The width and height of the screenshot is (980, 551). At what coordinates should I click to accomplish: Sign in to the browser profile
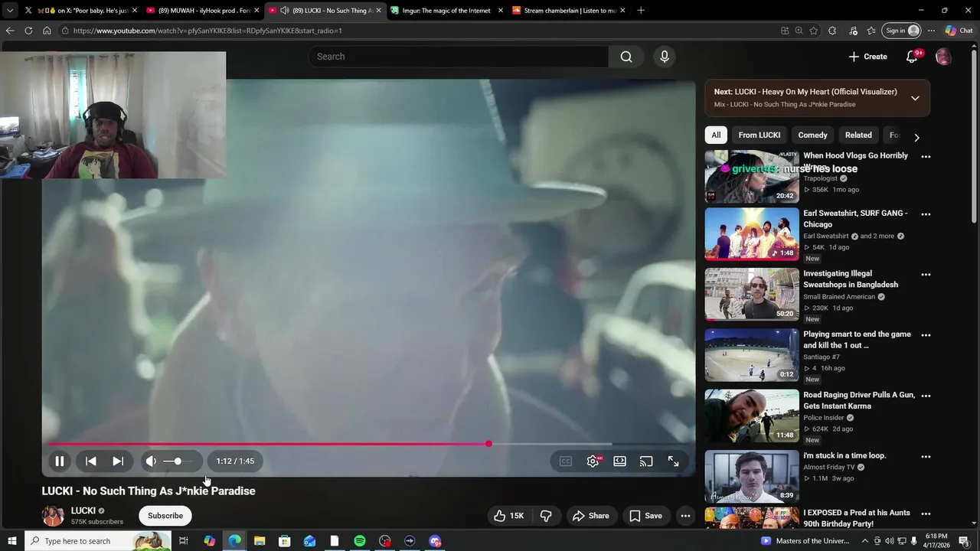click(x=901, y=31)
